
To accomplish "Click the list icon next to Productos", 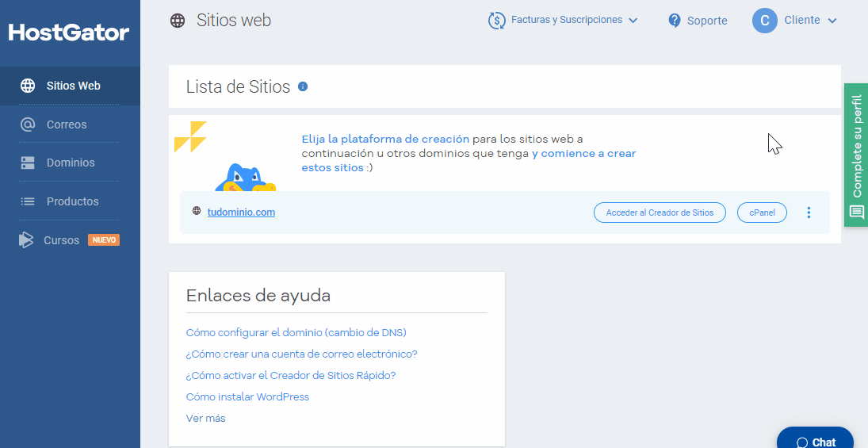I will click(x=27, y=201).
